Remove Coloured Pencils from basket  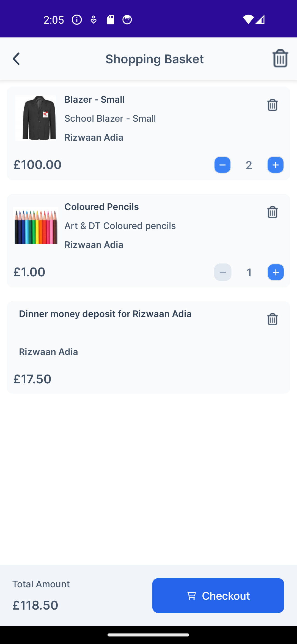tap(272, 212)
